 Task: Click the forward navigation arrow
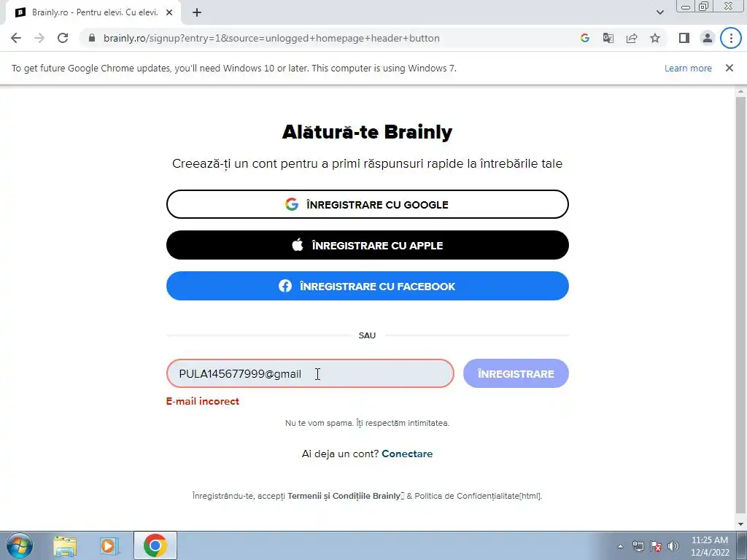(39, 38)
